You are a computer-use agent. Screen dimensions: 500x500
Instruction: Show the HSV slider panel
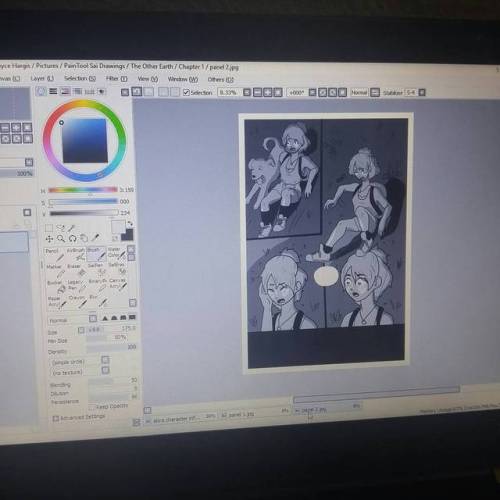(x=65, y=91)
